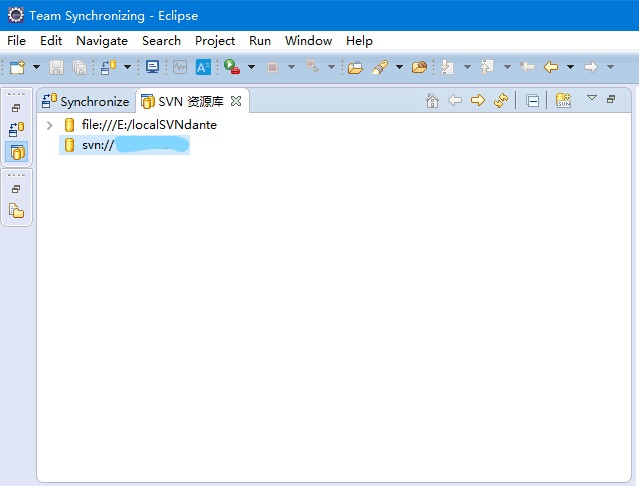
Task: Click the Home icon in SVN view
Action: click(x=432, y=100)
